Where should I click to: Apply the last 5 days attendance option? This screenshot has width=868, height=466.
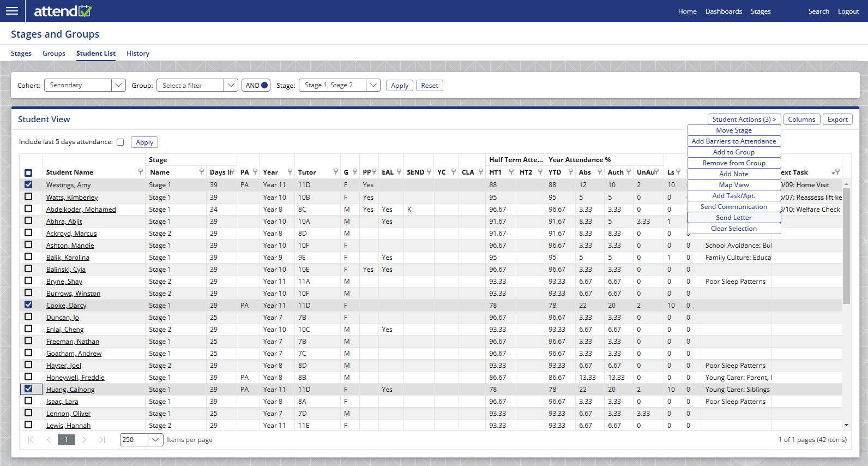coord(144,142)
